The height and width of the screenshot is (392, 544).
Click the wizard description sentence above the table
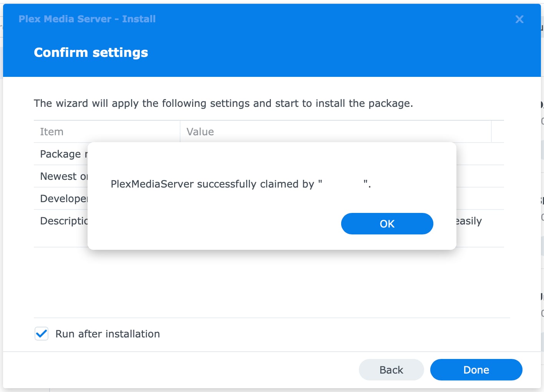pyautogui.click(x=223, y=103)
